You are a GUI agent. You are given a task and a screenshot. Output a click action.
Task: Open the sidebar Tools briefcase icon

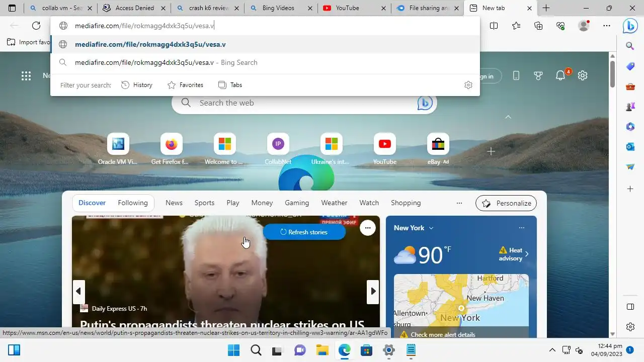click(x=630, y=86)
